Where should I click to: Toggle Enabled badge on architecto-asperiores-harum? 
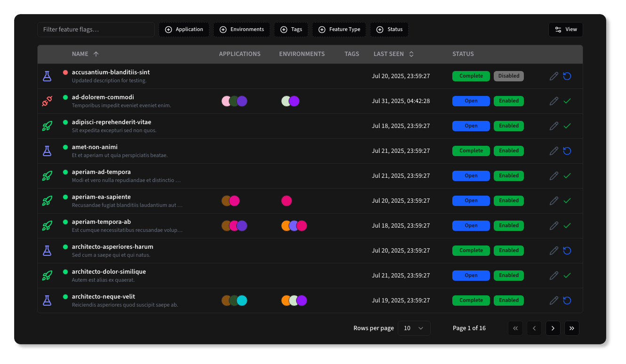coord(508,251)
